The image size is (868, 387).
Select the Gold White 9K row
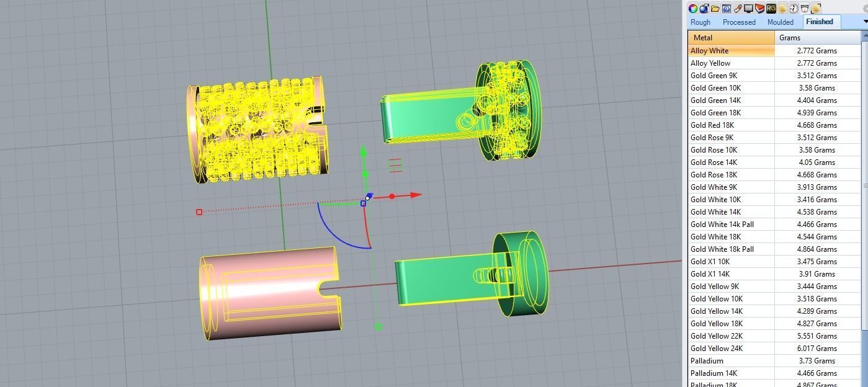774,187
